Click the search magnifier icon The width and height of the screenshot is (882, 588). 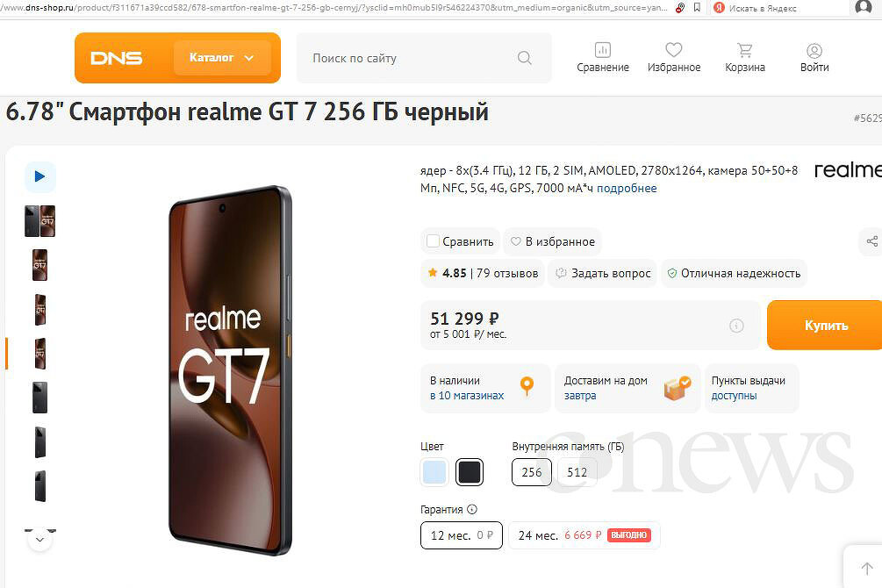point(524,58)
